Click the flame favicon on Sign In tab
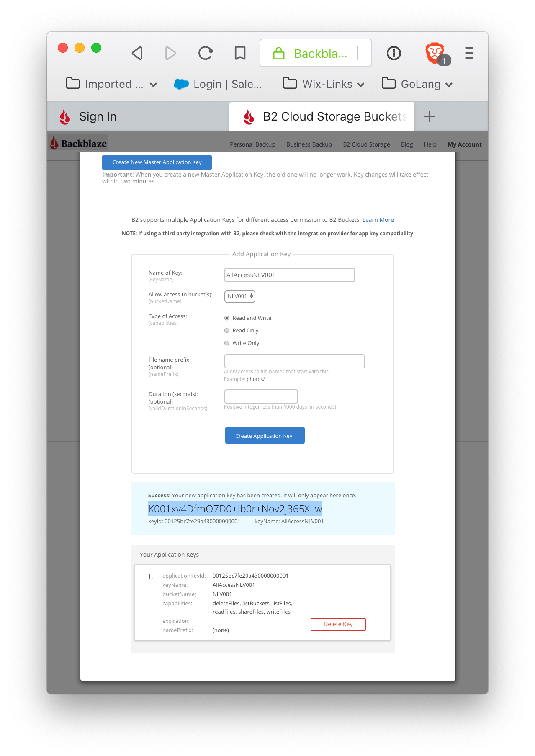The height and width of the screenshot is (756, 535). pos(65,117)
